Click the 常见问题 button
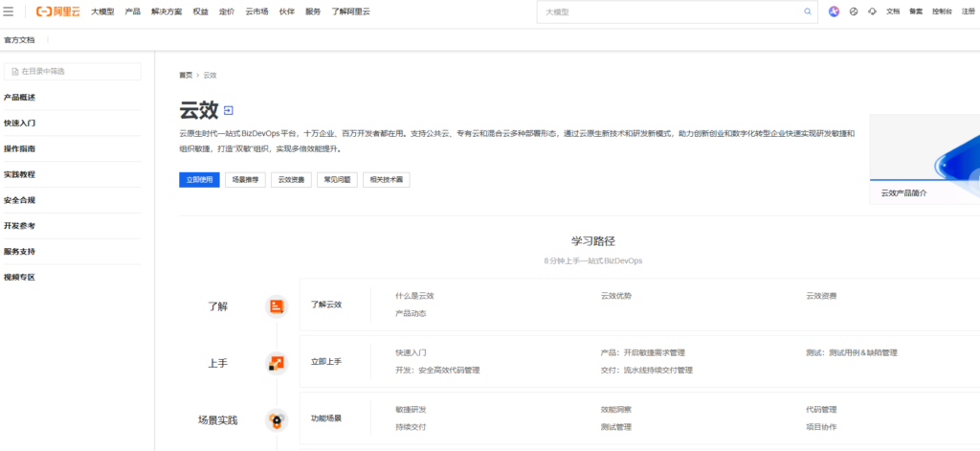Screen dimensions: 980x451 point(337,179)
